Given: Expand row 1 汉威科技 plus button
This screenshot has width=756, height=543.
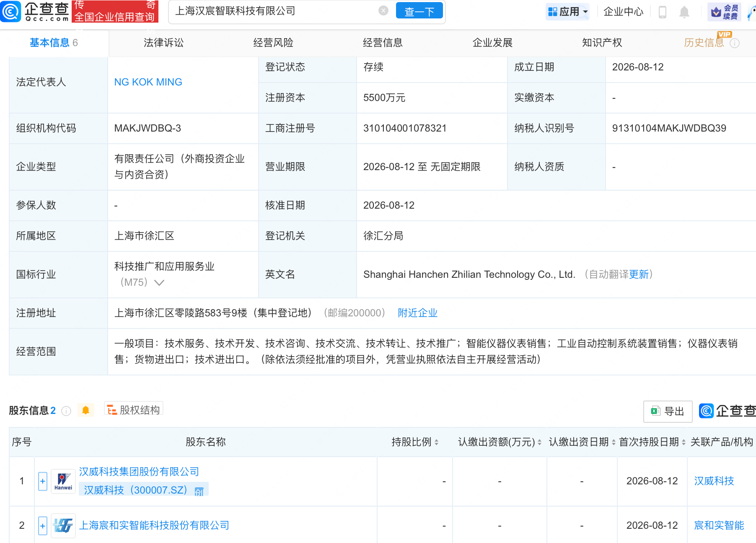Looking at the screenshot, I should (x=43, y=481).
